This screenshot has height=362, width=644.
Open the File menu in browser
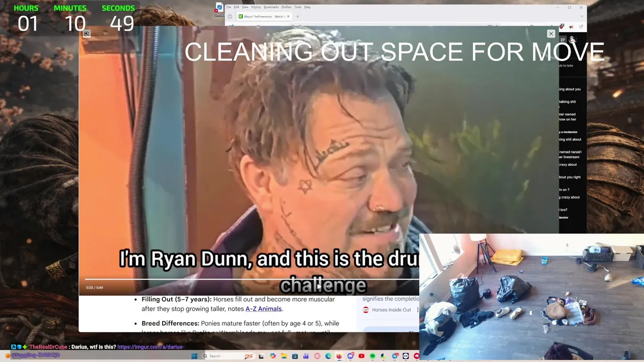[x=229, y=7]
